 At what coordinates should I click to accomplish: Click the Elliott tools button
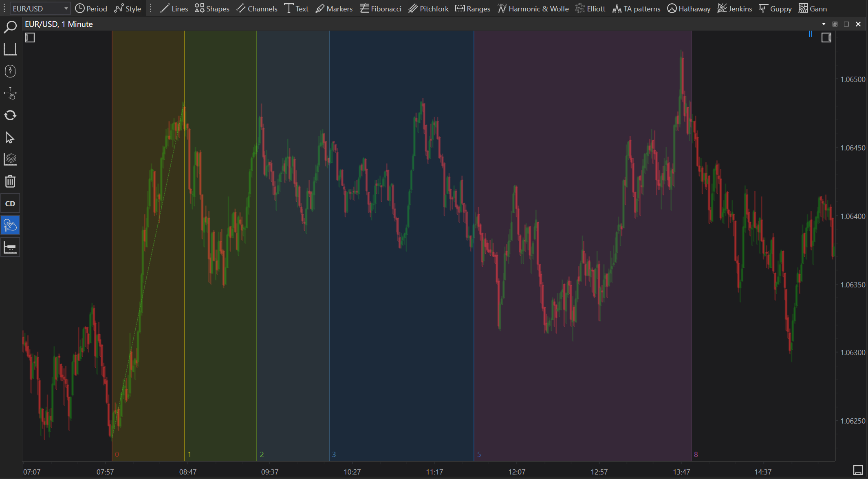pyautogui.click(x=590, y=9)
